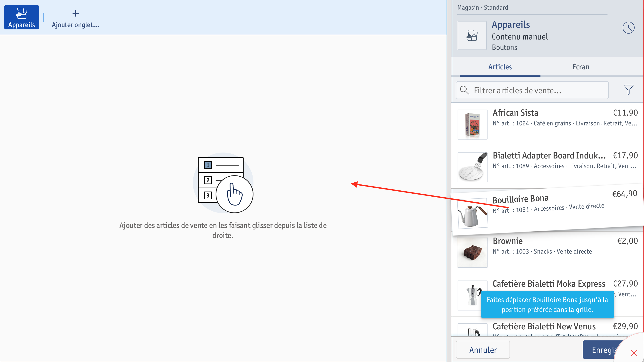Click the African Sista product thumbnail

pos(472,124)
